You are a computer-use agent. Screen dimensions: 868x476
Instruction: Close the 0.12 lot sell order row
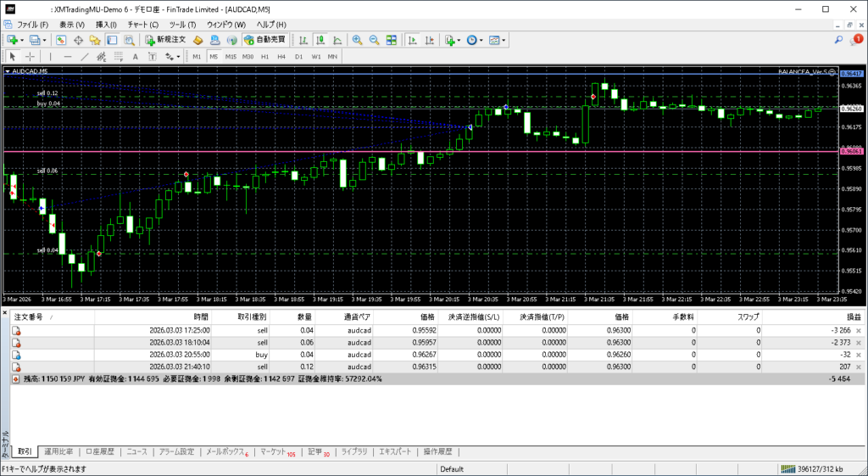point(858,367)
